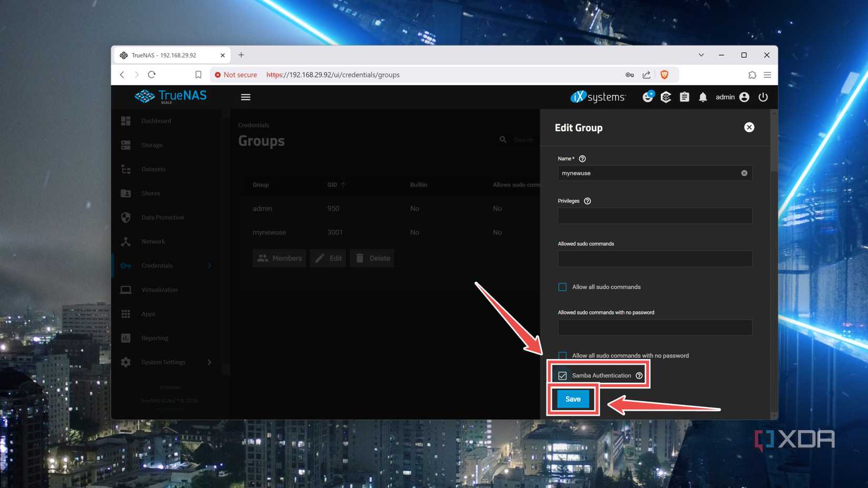Click the Edit Group panel scrollbar
Image resolution: width=868 pixels, height=488 pixels.
point(774,141)
